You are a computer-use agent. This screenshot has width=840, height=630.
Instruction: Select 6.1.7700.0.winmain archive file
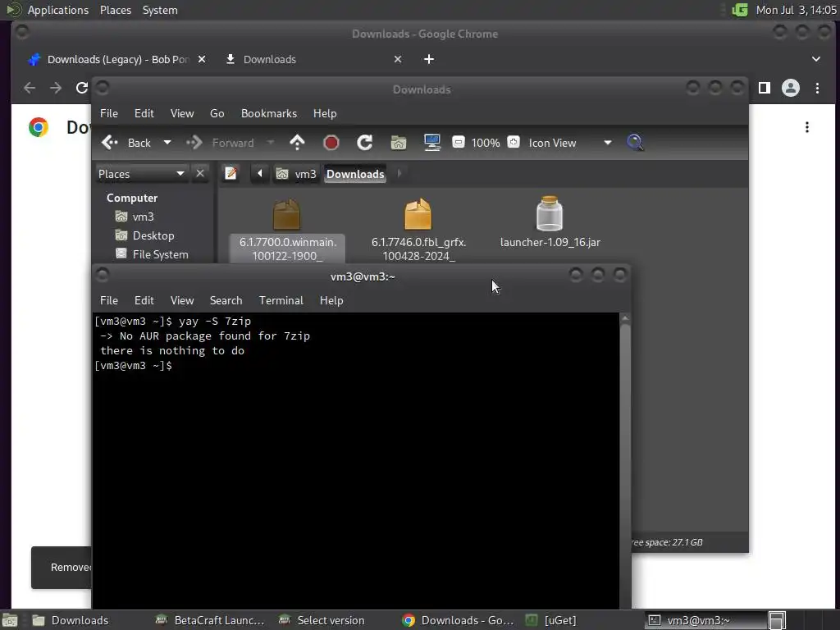pos(287,231)
